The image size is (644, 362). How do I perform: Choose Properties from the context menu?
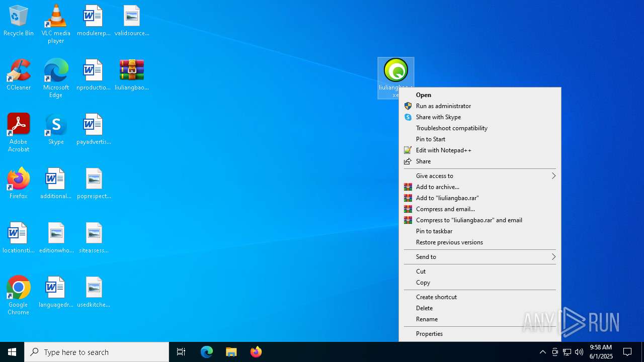pyautogui.click(x=480, y=334)
